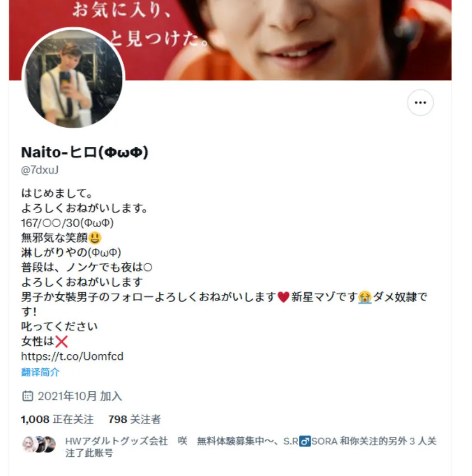
Task: Click 翻译简介 to translate the bio
Action: 40,372
